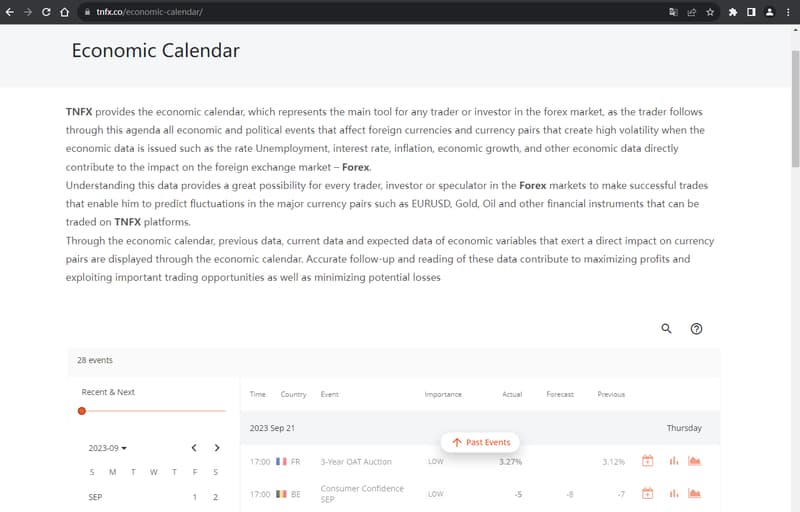Click the address bar URL tnfx.co/economic-calendar/
The width and height of the screenshot is (800, 512).
click(149, 12)
